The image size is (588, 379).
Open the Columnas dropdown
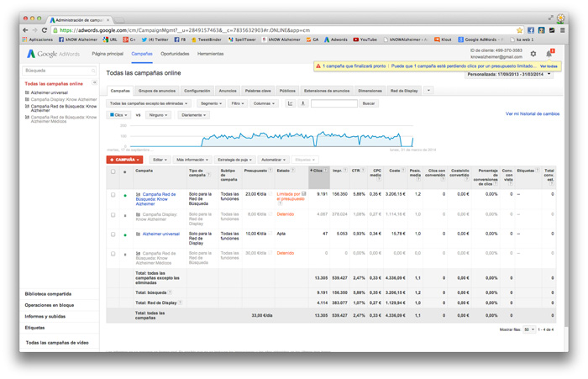click(264, 103)
